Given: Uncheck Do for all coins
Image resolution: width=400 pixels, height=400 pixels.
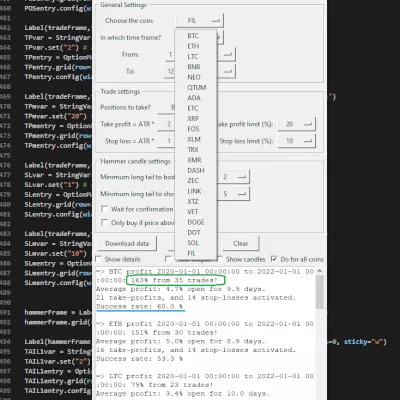Looking at the screenshot, I should [274, 259].
